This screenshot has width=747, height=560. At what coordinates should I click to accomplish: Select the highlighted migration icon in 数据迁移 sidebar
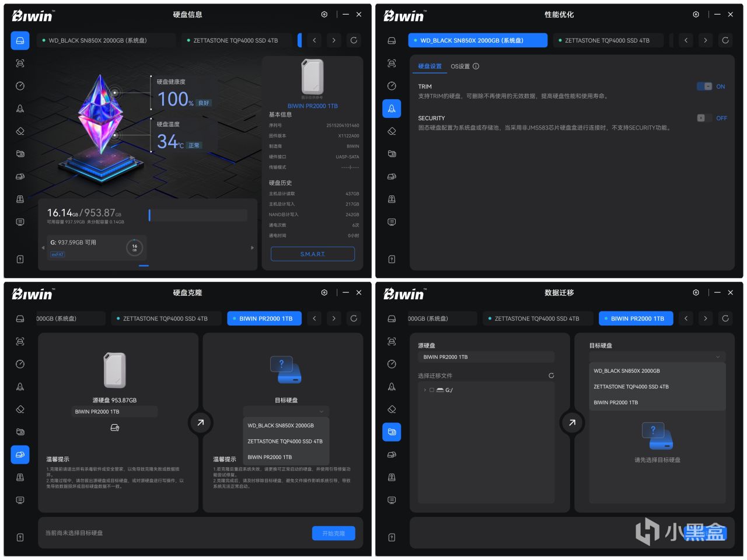point(392,432)
